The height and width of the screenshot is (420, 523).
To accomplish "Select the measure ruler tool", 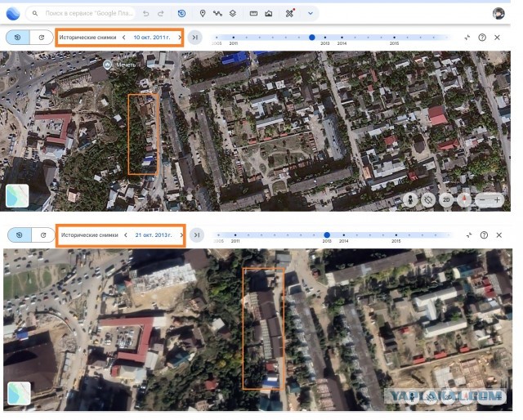I will coord(253,14).
